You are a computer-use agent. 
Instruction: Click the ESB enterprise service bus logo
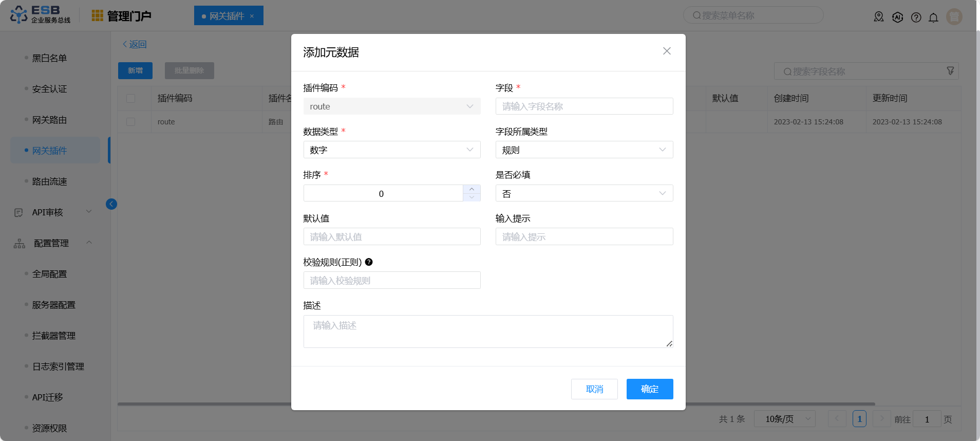coord(40,15)
